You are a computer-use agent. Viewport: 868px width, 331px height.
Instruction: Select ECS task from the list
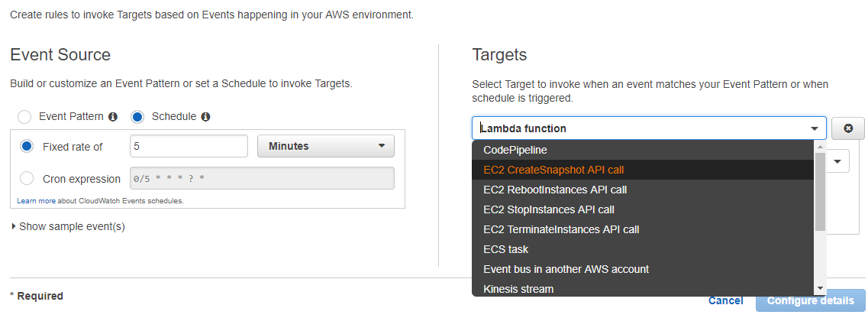click(x=506, y=249)
